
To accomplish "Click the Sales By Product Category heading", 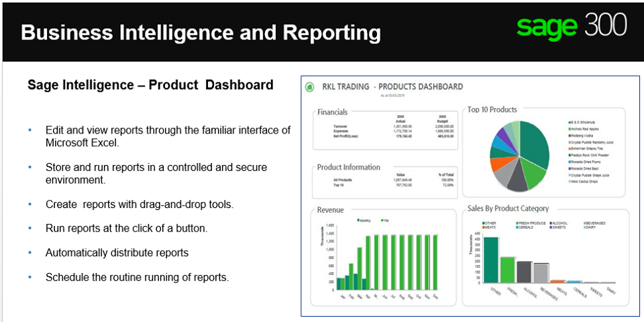I will pyautogui.click(x=508, y=209).
